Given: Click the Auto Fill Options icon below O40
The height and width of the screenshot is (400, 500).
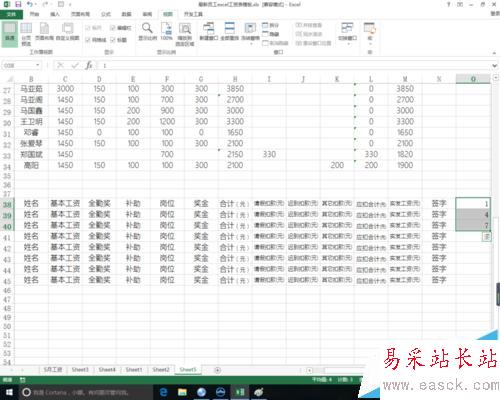Looking at the screenshot, I should click(487, 237).
